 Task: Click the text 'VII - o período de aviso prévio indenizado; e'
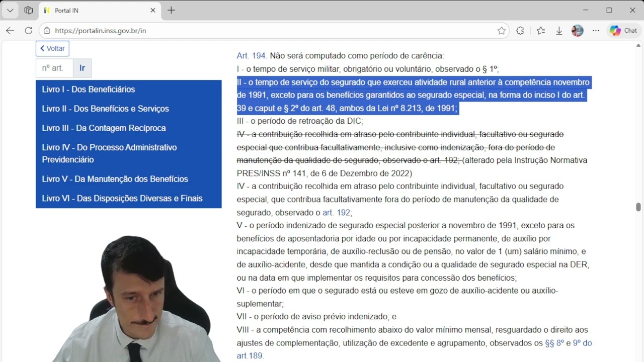pos(316,317)
